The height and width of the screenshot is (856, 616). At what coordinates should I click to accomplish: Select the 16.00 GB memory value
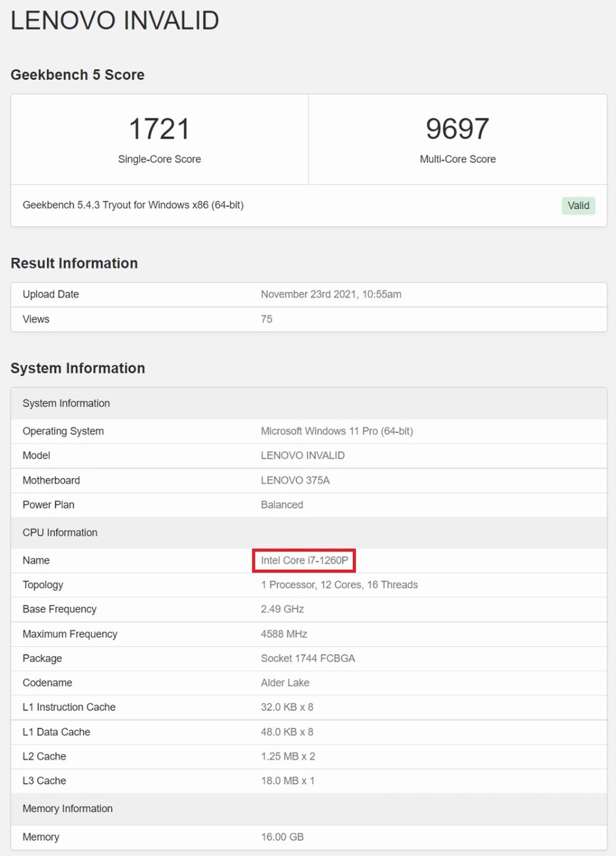tap(282, 837)
